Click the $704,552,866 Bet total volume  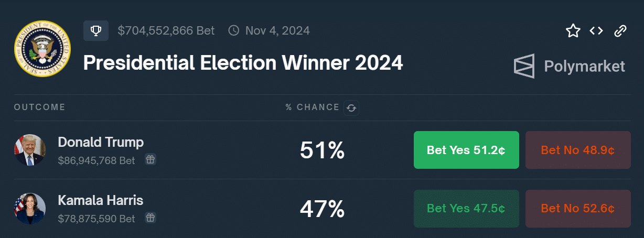click(166, 31)
